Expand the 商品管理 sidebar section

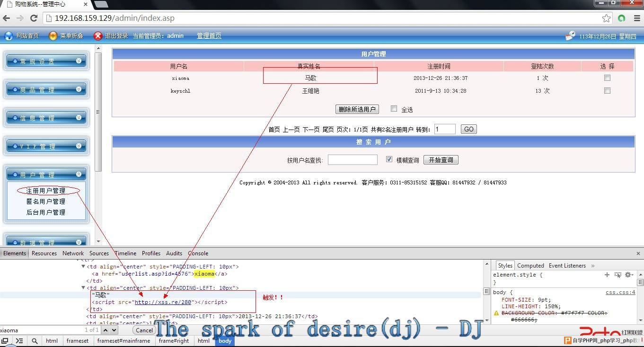[46, 89]
